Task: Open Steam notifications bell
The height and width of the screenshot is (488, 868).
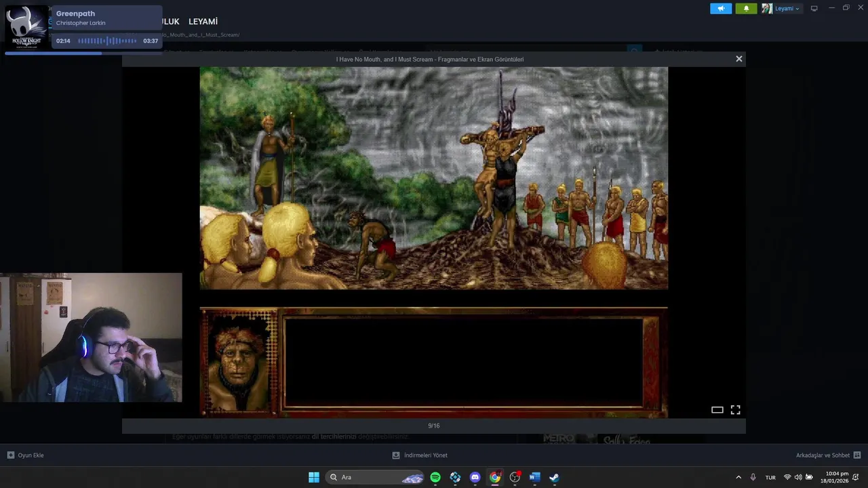Action: pyautogui.click(x=746, y=9)
